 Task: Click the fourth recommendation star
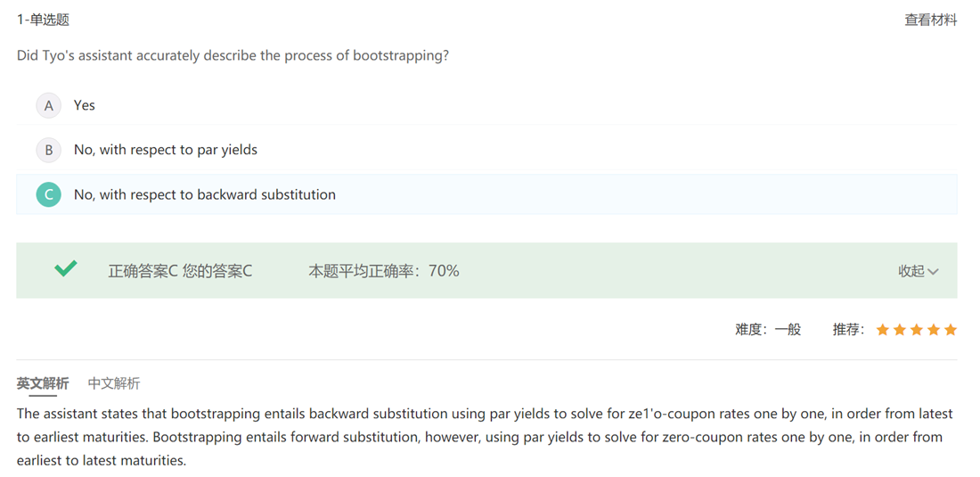point(933,330)
